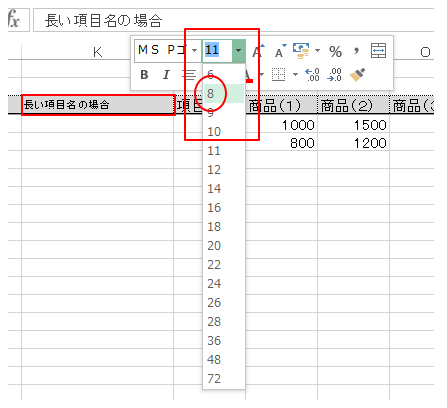Choose font size 16 from list

224,207
